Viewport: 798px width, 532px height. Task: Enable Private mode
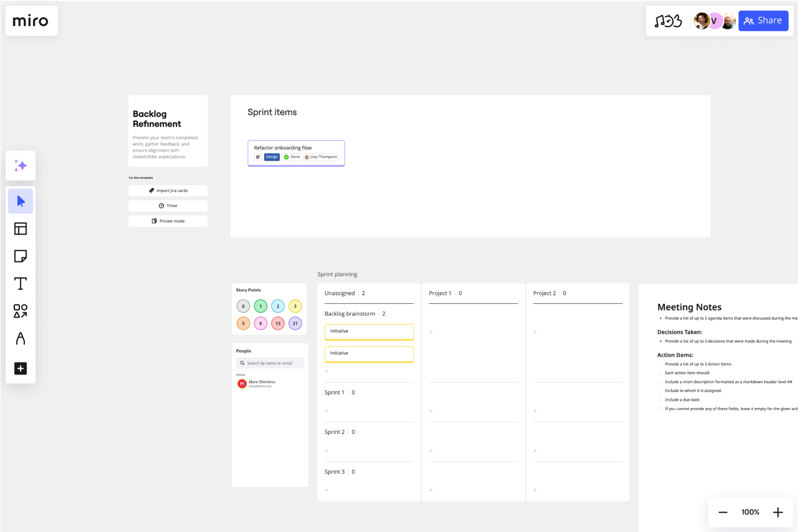coord(168,221)
